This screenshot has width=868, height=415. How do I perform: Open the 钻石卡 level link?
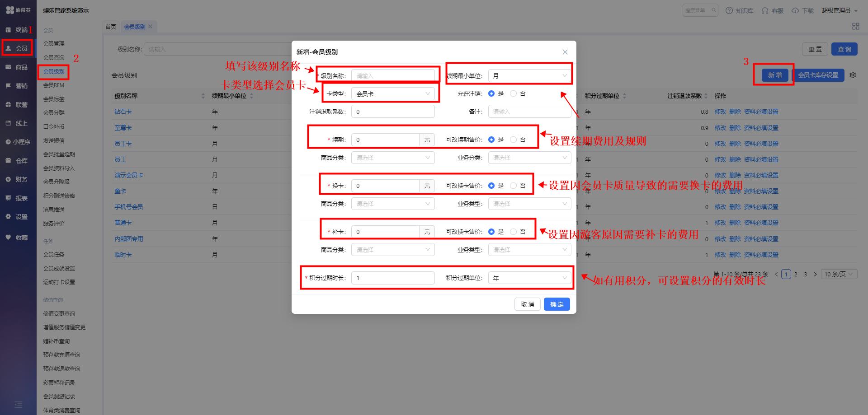coord(123,112)
